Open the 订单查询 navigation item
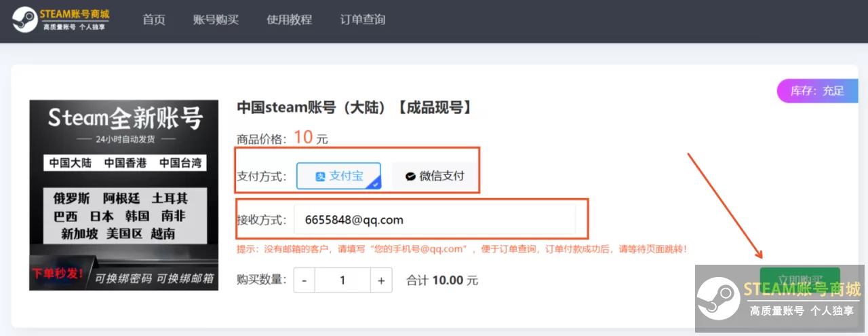This screenshot has width=868, height=336. pyautogui.click(x=363, y=20)
